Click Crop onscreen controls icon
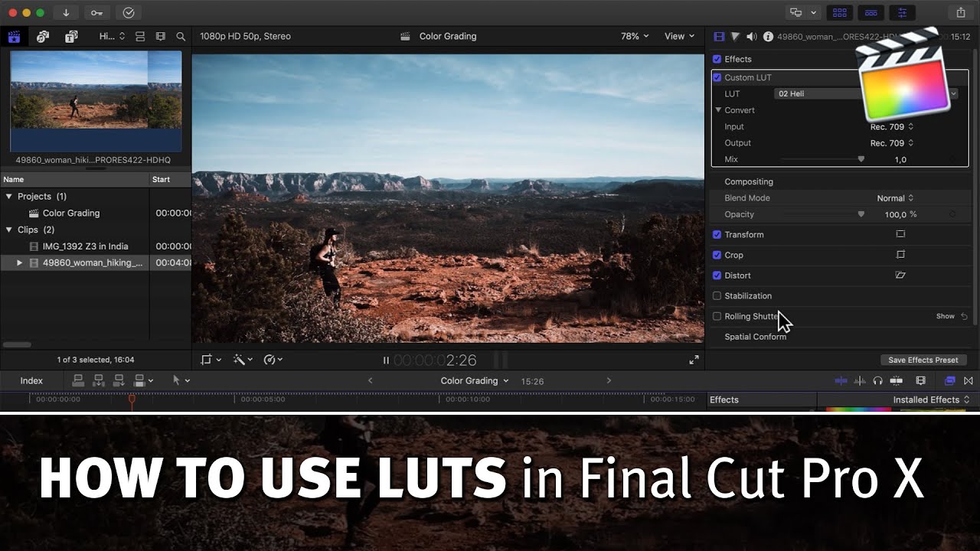The height and width of the screenshot is (551, 980). coord(900,255)
